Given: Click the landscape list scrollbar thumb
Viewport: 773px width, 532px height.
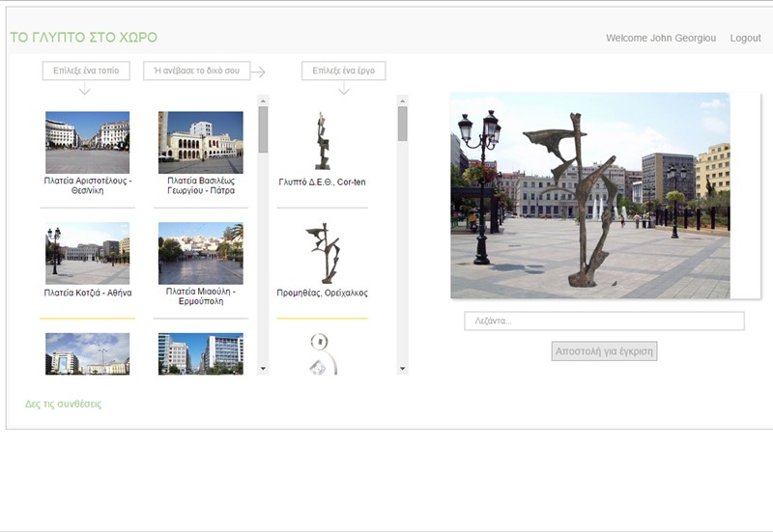Looking at the screenshot, I should coord(263,129).
